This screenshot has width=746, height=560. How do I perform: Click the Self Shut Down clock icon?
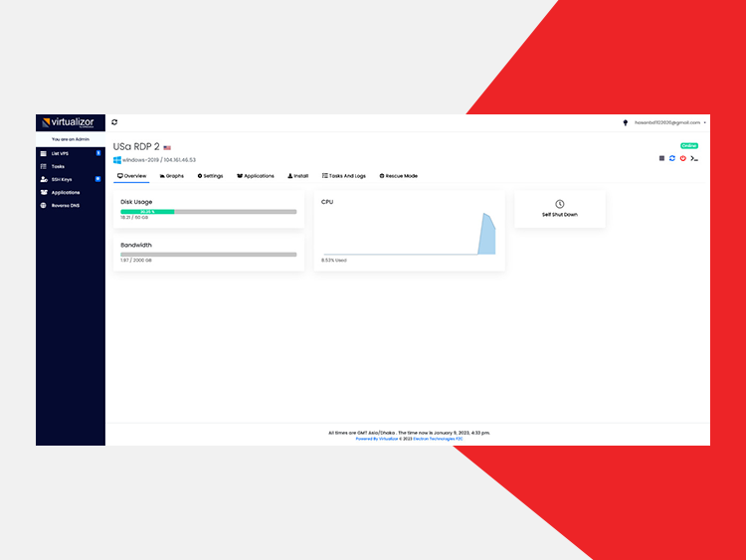559,204
